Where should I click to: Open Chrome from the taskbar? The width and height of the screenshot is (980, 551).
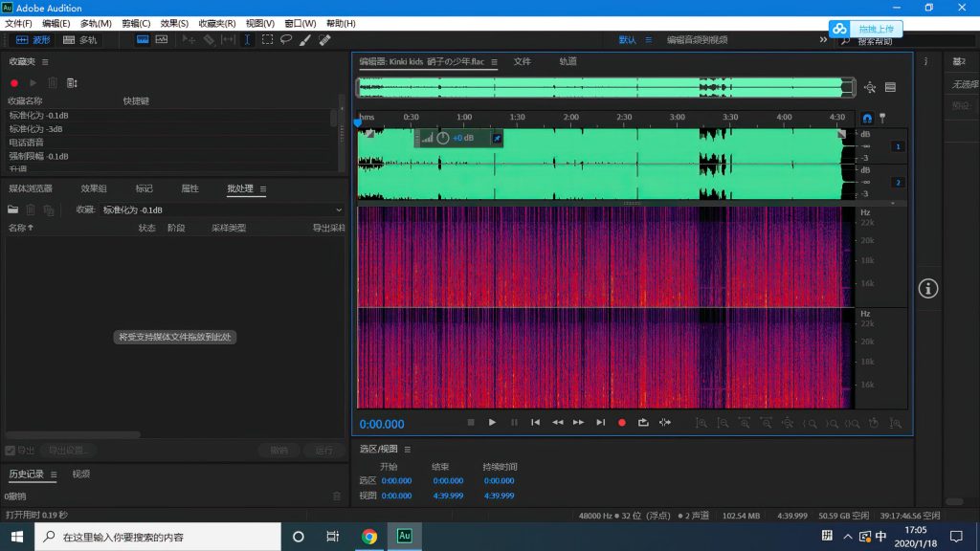369,537
